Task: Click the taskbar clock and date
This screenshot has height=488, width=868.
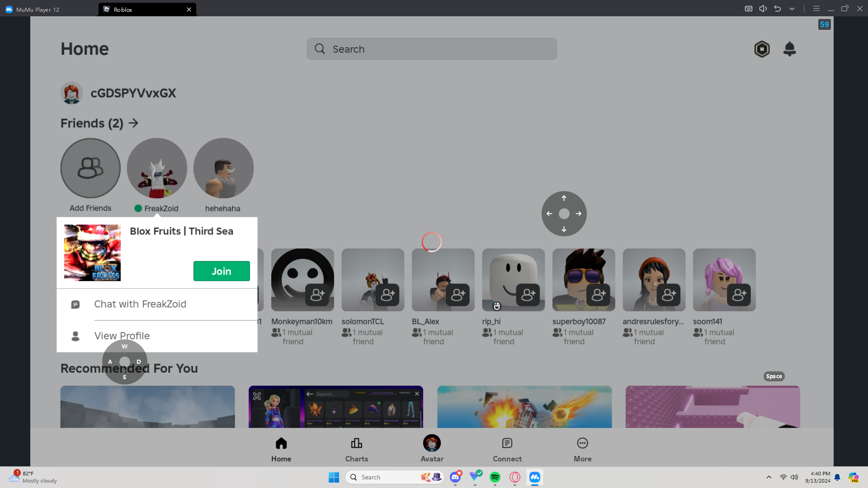Action: click(x=817, y=477)
